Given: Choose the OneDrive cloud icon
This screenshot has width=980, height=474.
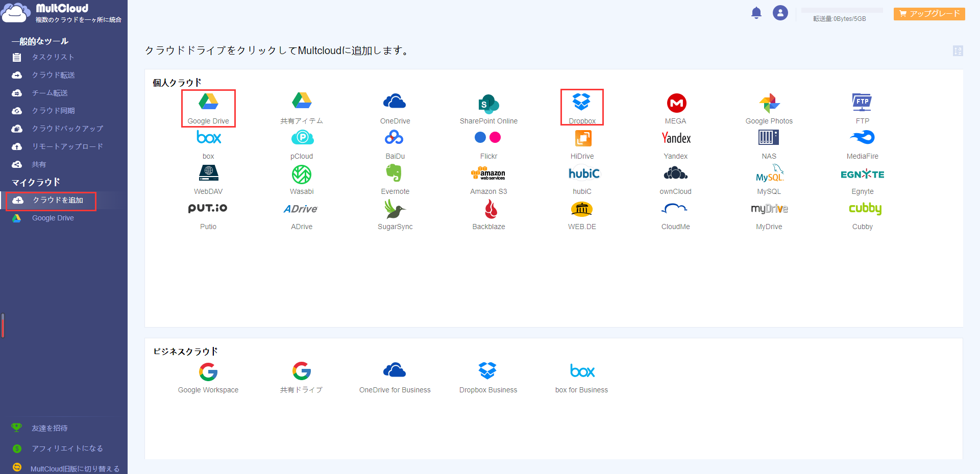Looking at the screenshot, I should tap(395, 102).
